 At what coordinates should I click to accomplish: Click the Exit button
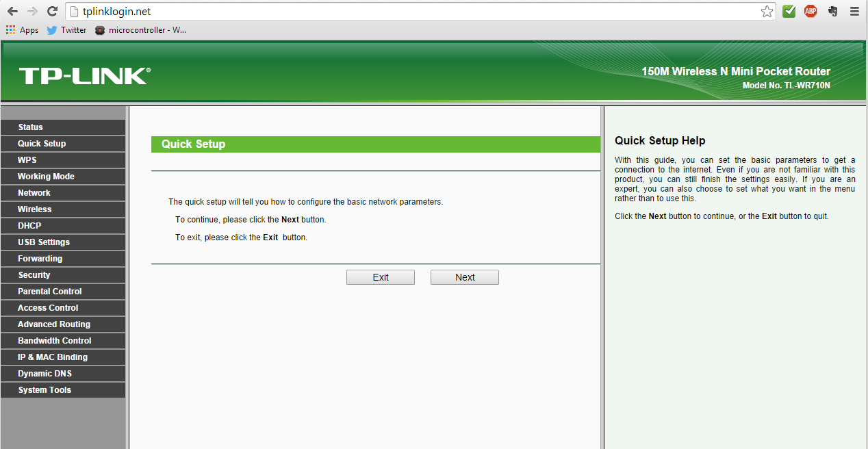tap(381, 277)
